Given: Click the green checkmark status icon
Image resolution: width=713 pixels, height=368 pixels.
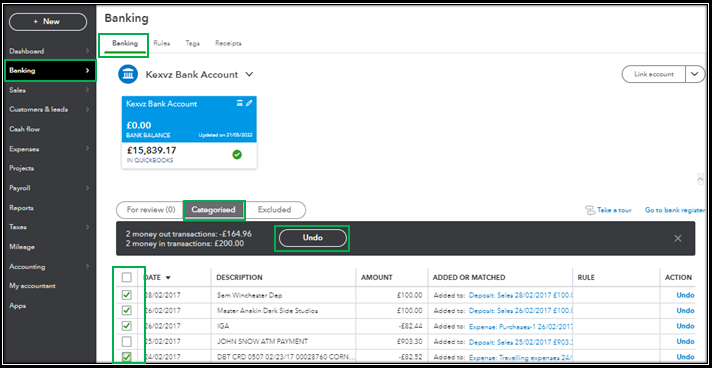Looking at the screenshot, I should [237, 155].
